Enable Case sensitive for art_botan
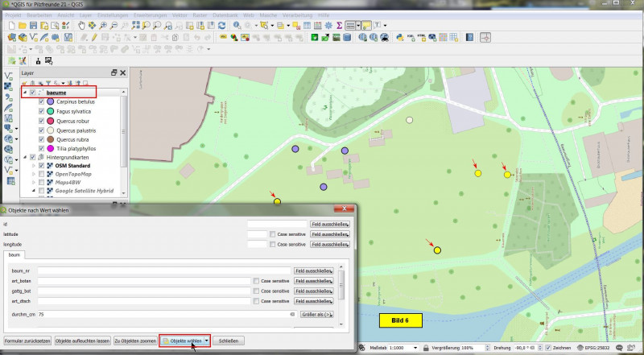Viewport: 644px width, 355px height. tap(256, 280)
